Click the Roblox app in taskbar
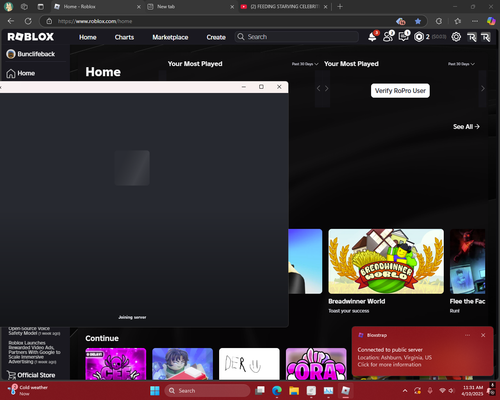This screenshot has width=500, height=400. point(346,390)
